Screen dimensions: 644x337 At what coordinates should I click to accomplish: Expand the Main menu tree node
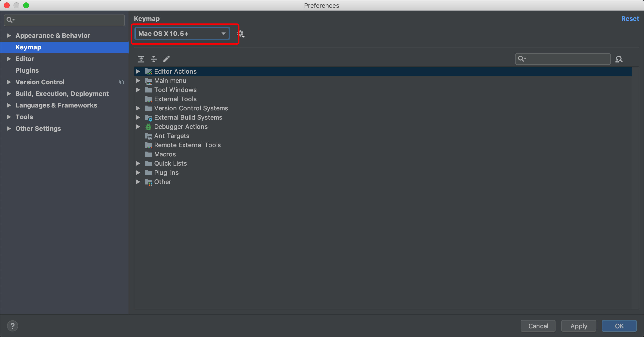pyautogui.click(x=138, y=81)
